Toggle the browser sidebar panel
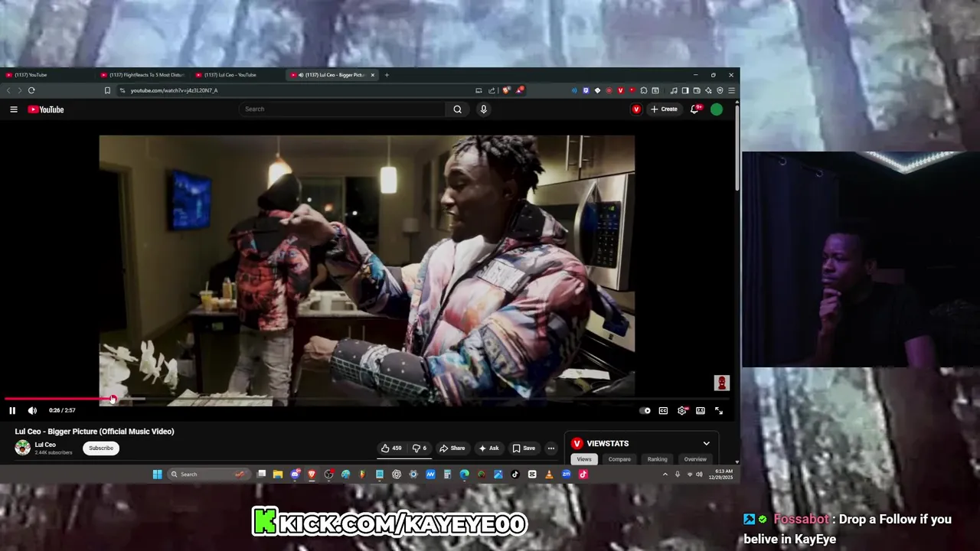The width and height of the screenshot is (980, 551). pyautogui.click(x=685, y=90)
